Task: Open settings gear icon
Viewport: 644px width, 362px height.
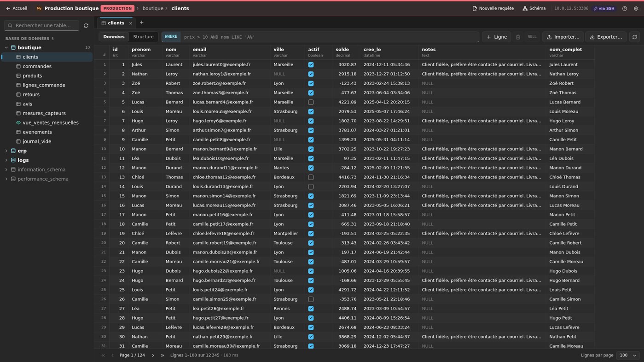Action: coord(636,8)
